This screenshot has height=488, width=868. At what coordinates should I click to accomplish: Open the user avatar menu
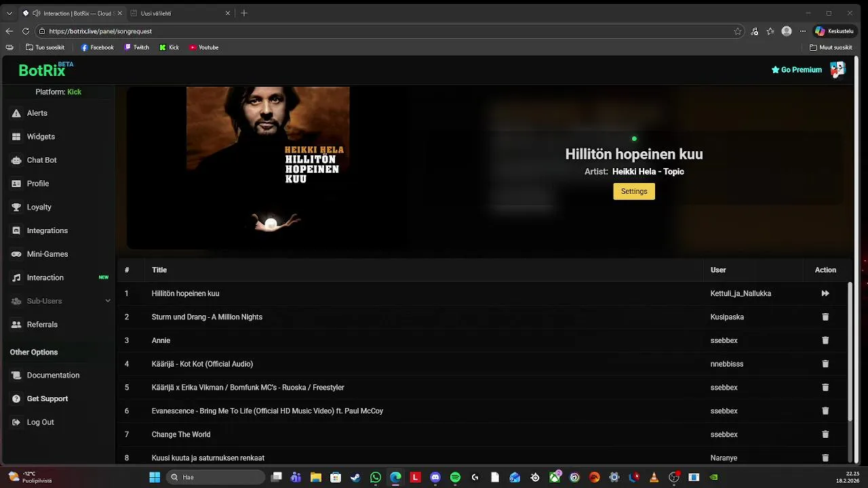[x=837, y=69]
